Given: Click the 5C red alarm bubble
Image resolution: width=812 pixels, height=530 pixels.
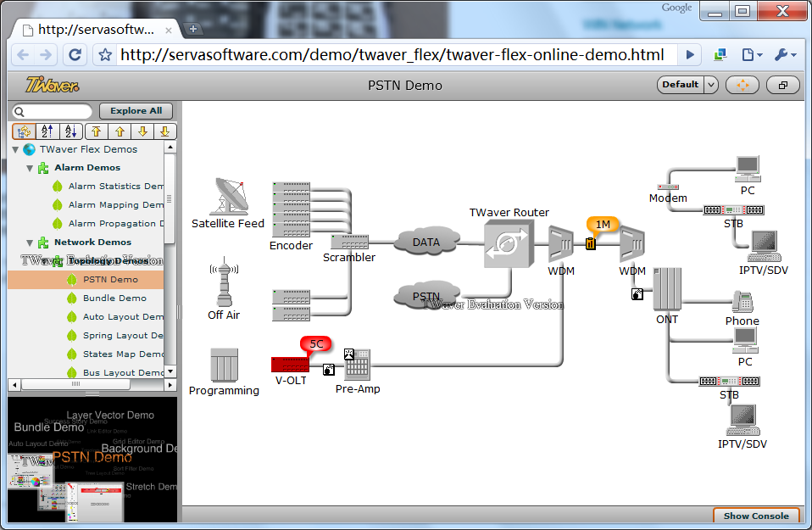Looking at the screenshot, I should [316, 344].
